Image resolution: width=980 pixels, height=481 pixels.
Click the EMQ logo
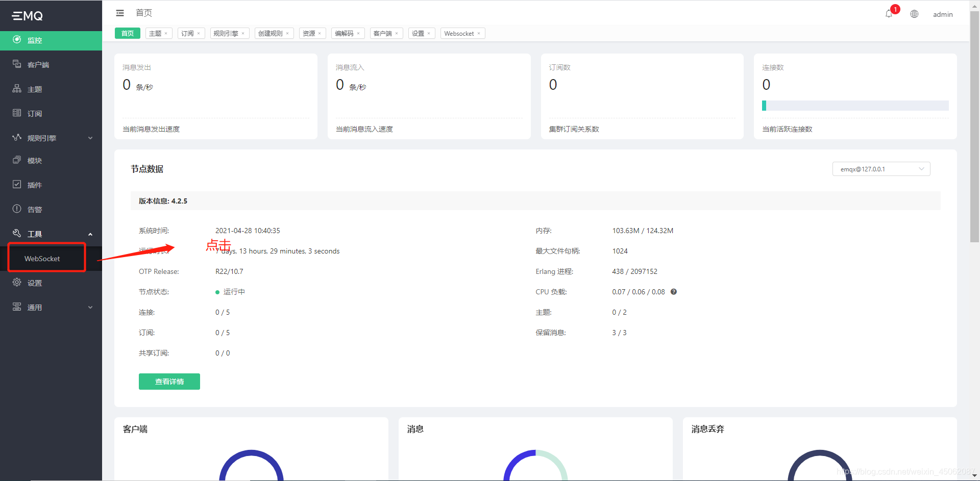[x=28, y=16]
